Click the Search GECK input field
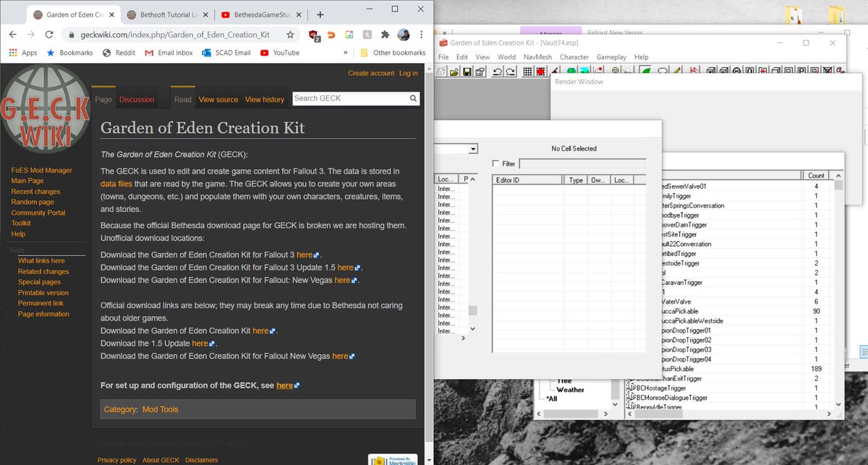The width and height of the screenshot is (868, 465). [x=349, y=98]
